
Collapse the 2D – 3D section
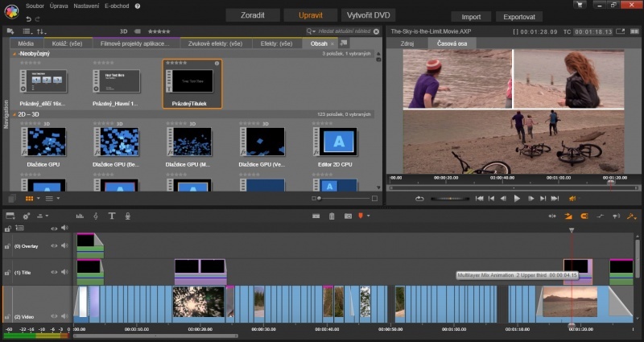[x=14, y=115]
